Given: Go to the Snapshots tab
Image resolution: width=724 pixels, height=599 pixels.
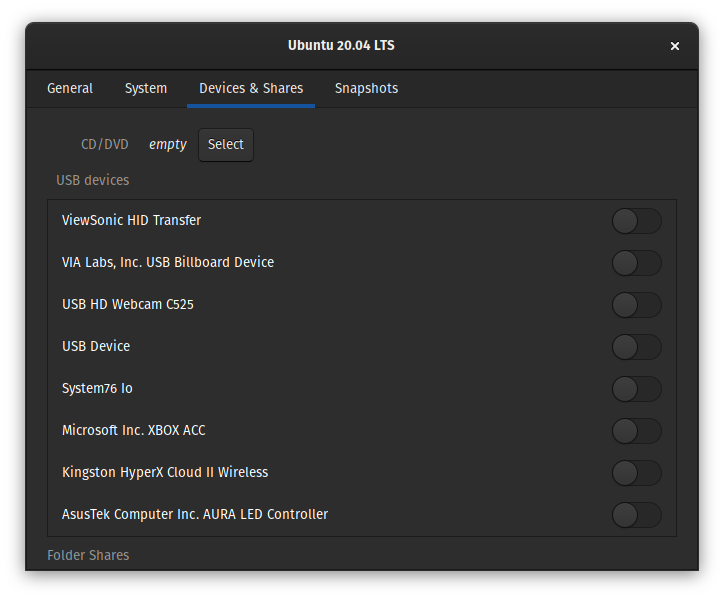Looking at the screenshot, I should coord(366,89).
